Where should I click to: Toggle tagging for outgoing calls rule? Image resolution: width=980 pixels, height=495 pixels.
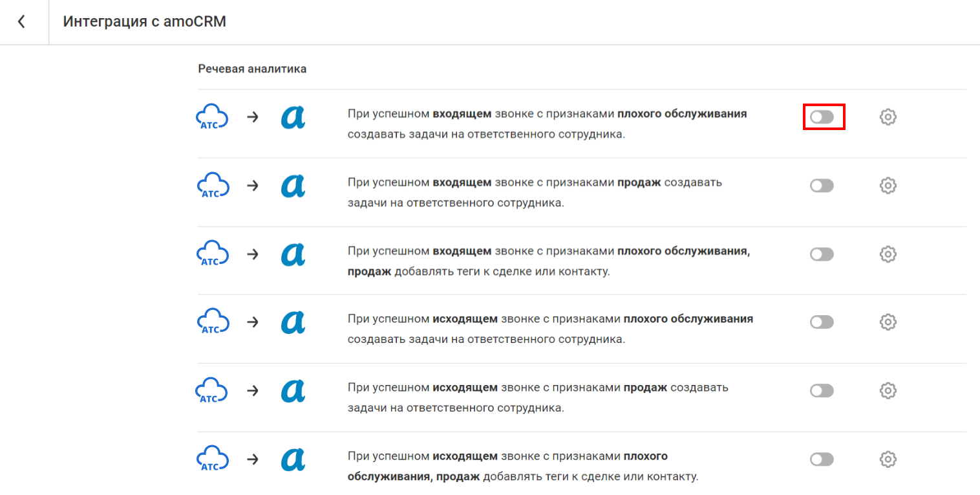[822, 459]
